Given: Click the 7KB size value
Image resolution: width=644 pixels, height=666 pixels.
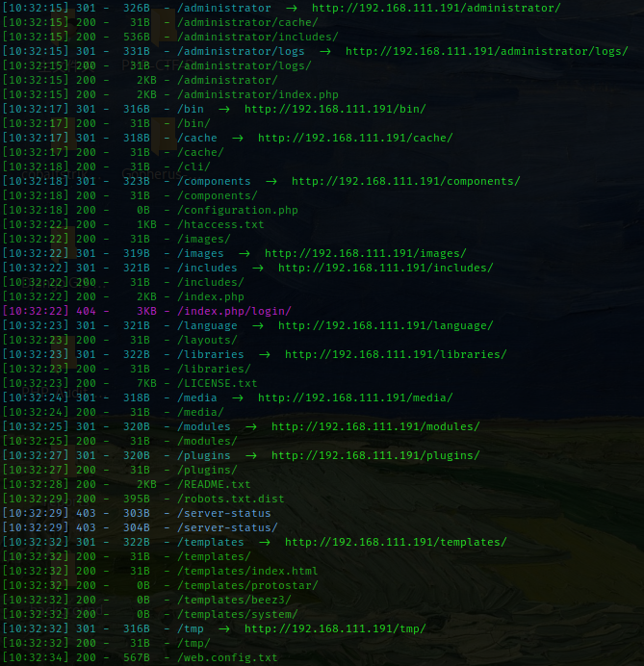Looking at the screenshot, I should [146, 384].
